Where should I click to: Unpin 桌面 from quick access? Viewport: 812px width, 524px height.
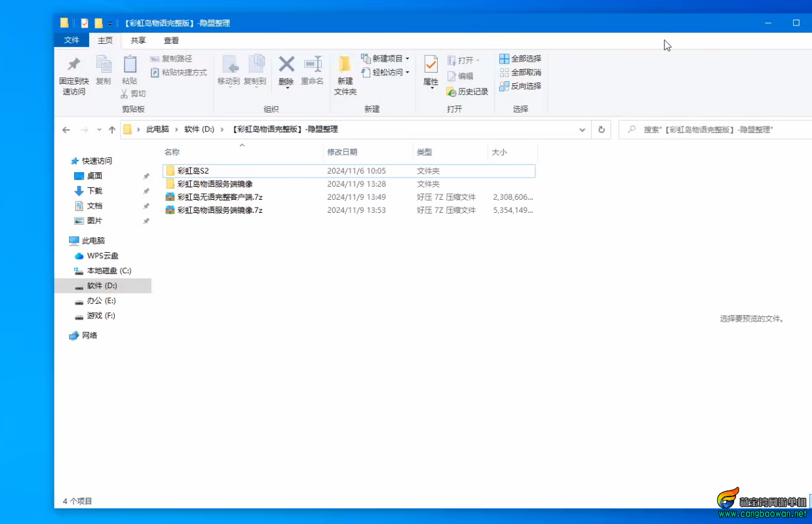(x=145, y=176)
